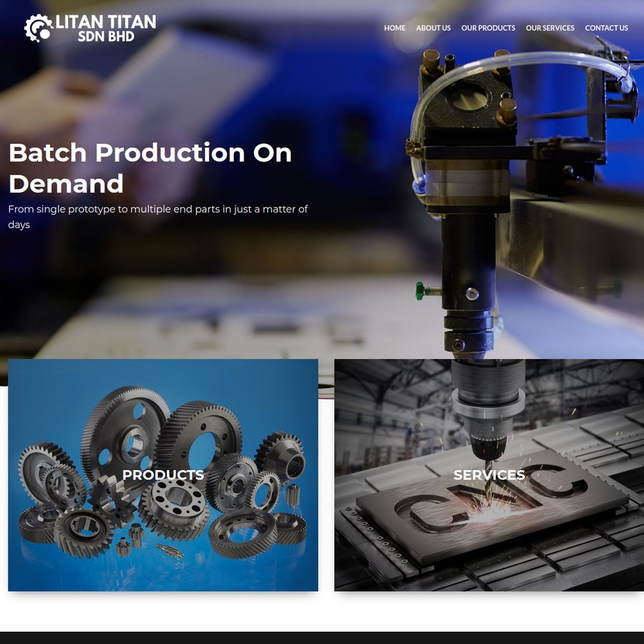Open OUR PRODUCTS in the navigation
The image size is (644, 644).
488,28
